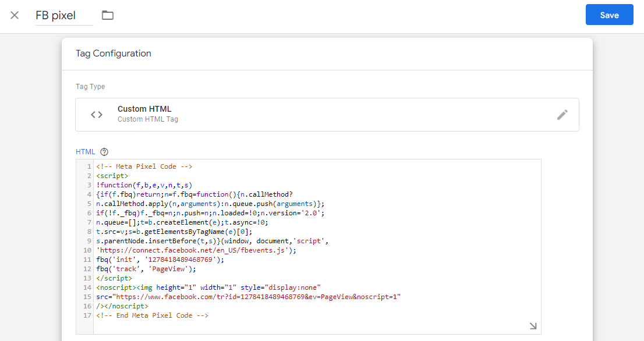Image resolution: width=644 pixels, height=341 pixels.
Task: Click code line '<!-- Meta Pixel Code -->'
Action: point(144,166)
